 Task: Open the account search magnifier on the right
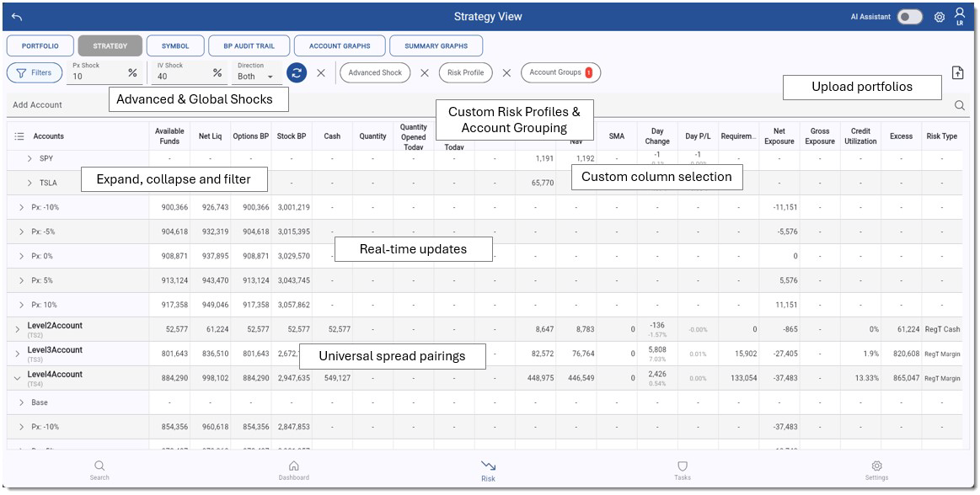[960, 105]
